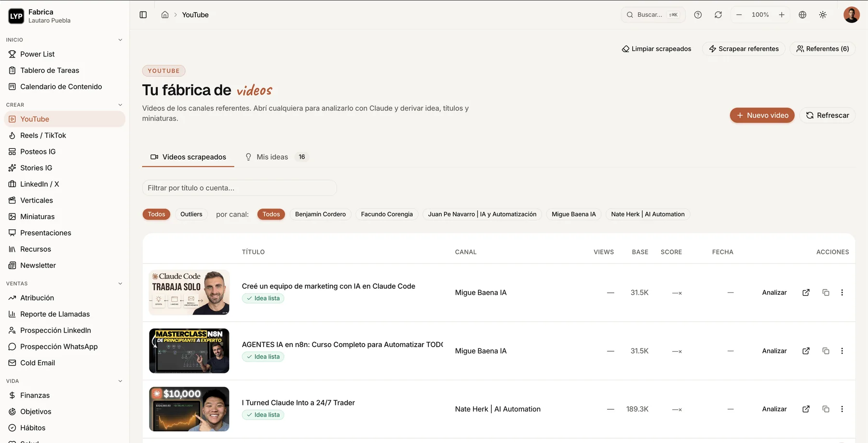The width and height of the screenshot is (868, 443).
Task: Copy the AGENTES IA en n8n row
Action: pyautogui.click(x=826, y=351)
